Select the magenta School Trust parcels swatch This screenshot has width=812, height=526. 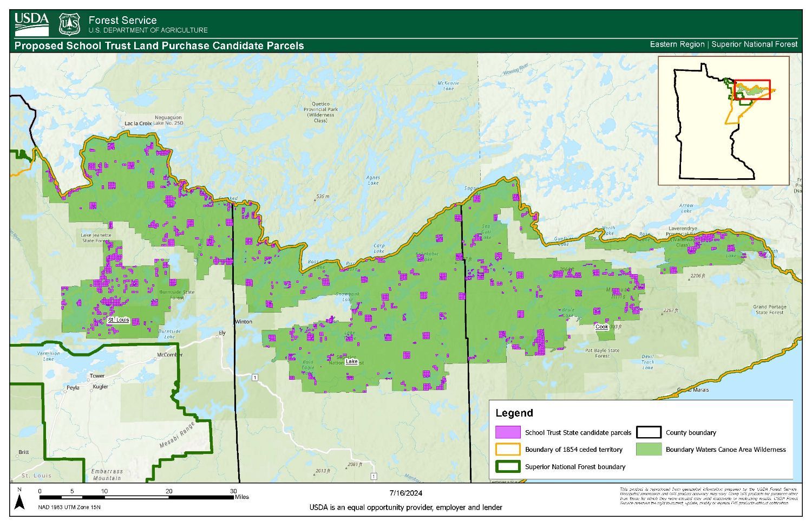click(x=508, y=432)
